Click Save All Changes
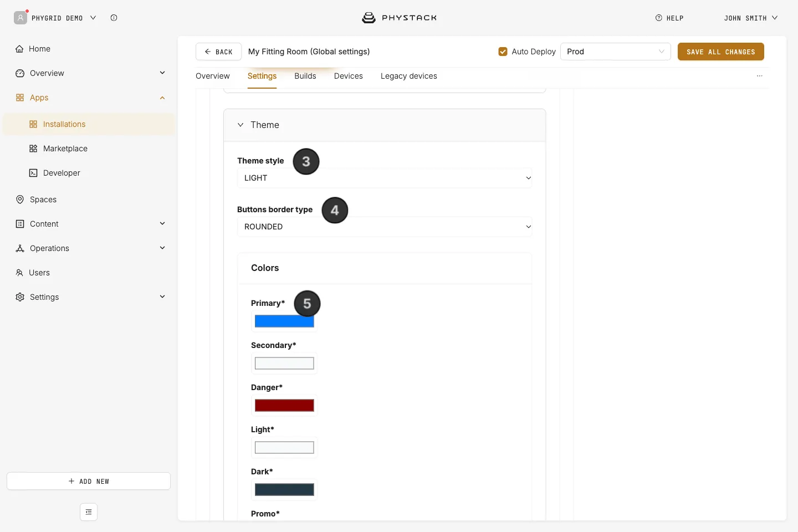This screenshot has height=532, width=798. [721, 52]
